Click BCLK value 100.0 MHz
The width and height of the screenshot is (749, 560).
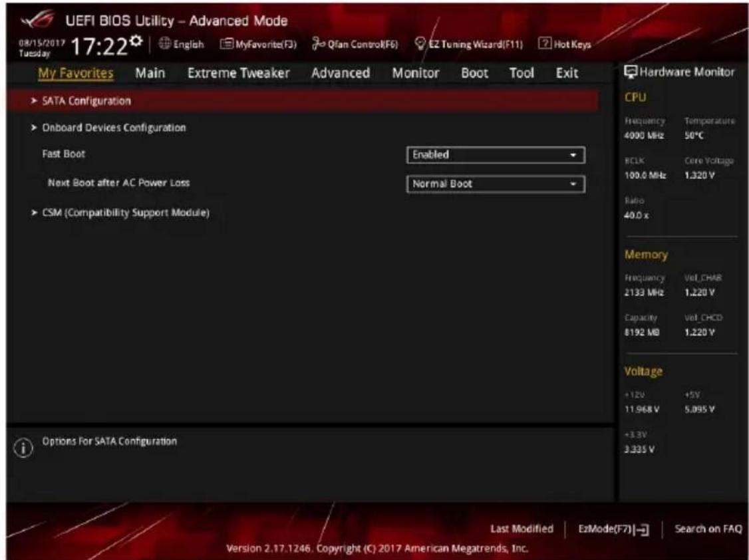pos(645,175)
